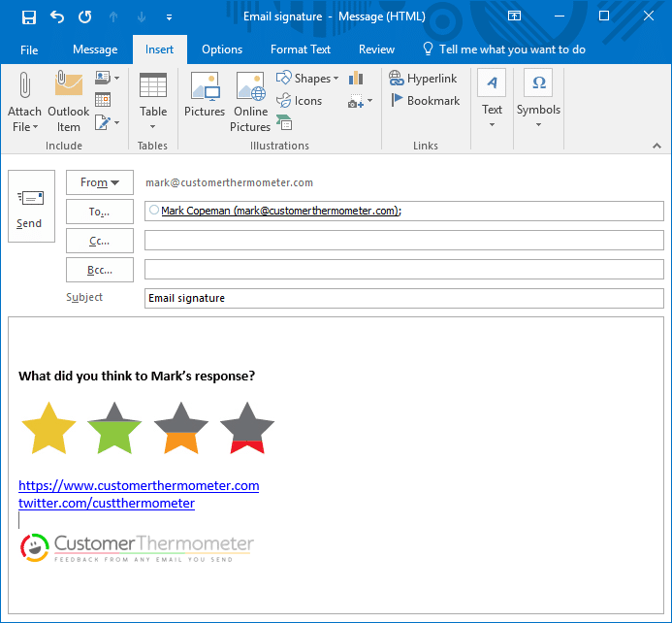Open the Text group menu
672x623 pixels.
pyautogui.click(x=492, y=100)
